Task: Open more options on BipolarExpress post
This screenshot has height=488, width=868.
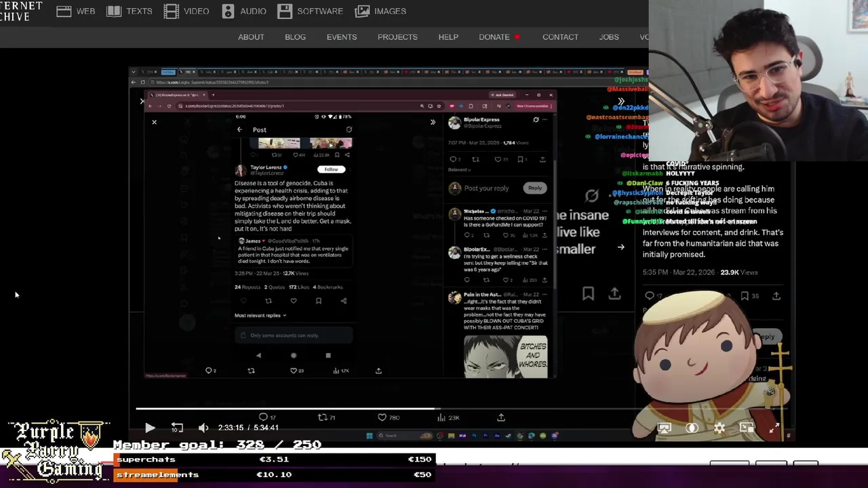Action: 544,120
